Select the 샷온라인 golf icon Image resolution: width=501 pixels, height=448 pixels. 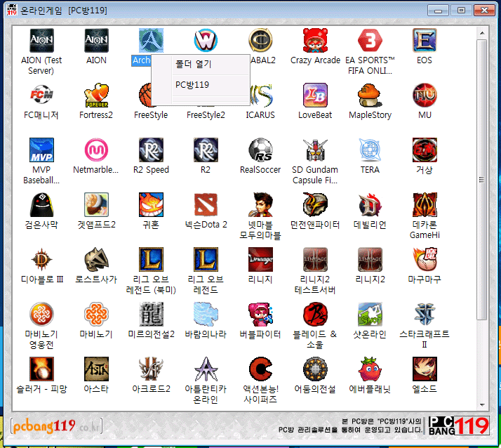[x=370, y=315]
